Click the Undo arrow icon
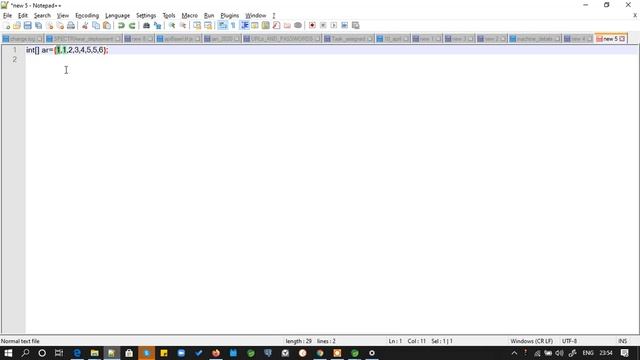The height and width of the screenshot is (360, 640). (x=121, y=26)
